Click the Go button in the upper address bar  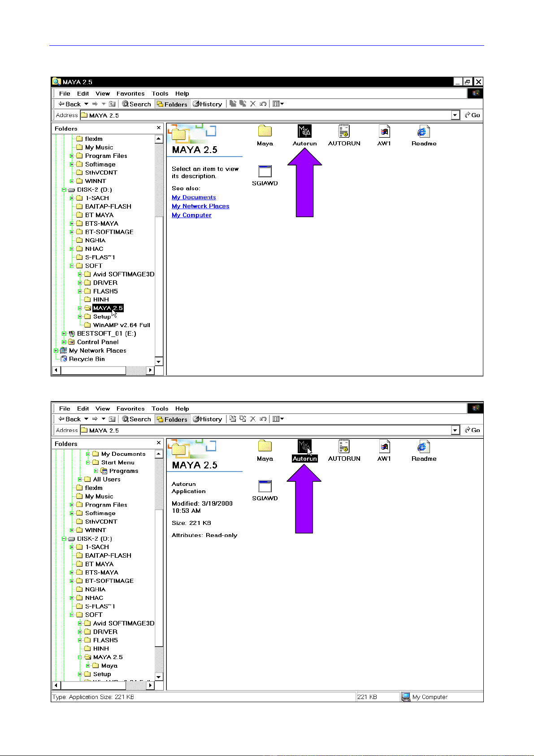click(473, 115)
